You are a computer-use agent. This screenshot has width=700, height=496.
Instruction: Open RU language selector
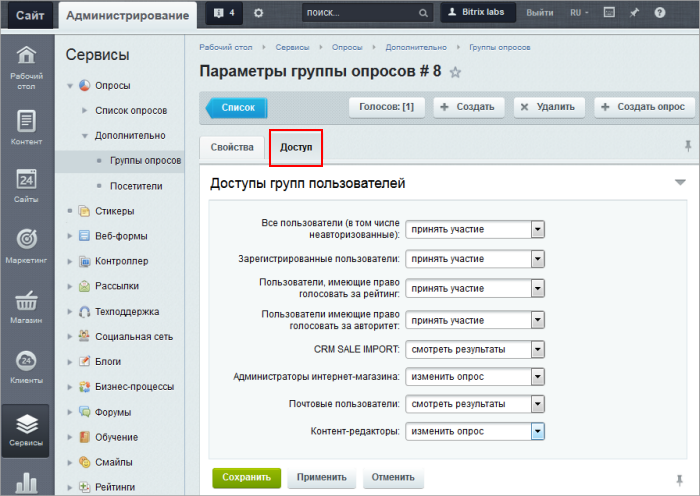(579, 13)
